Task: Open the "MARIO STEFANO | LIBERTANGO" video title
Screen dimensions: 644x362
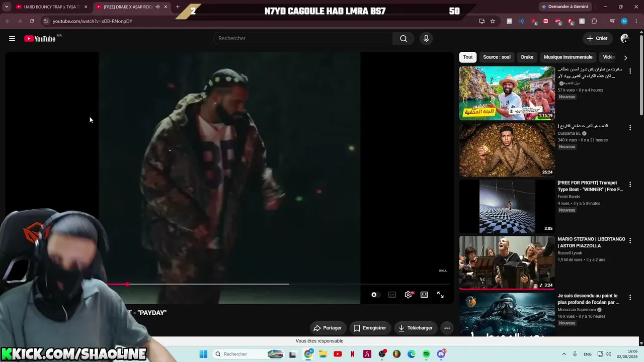Action: point(591,242)
